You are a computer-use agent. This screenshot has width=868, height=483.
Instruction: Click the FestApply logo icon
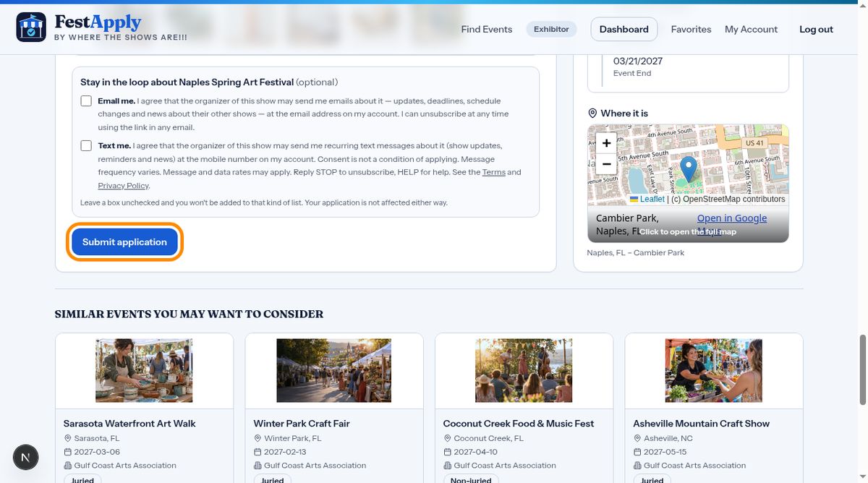(x=31, y=27)
